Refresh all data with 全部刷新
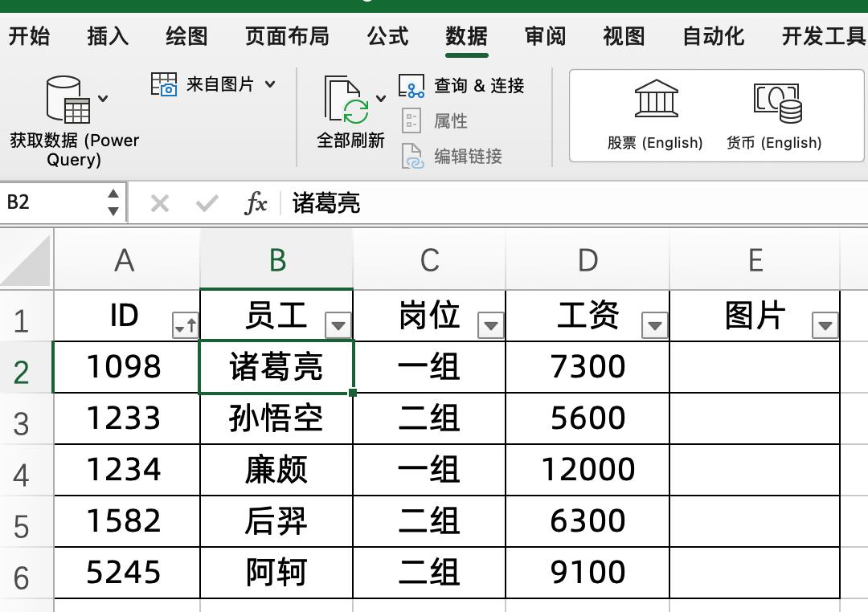The width and height of the screenshot is (868, 612). 349,112
